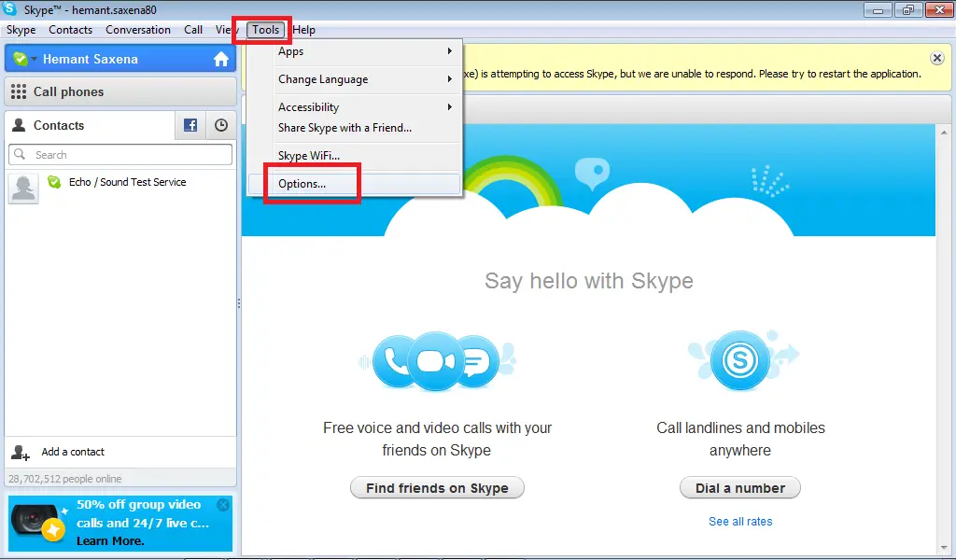Click the scrollbar down arrow in home pane

tap(944, 549)
